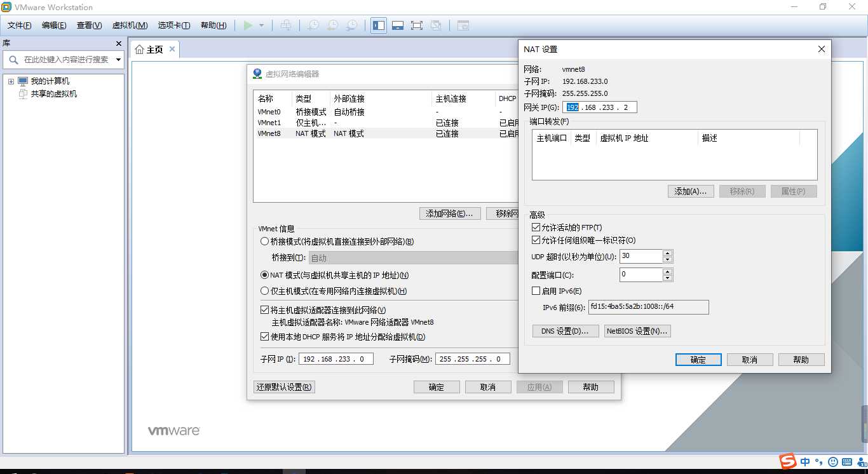Click the full screen mode toolbar icon
The width and height of the screenshot is (868, 474).
tap(417, 25)
